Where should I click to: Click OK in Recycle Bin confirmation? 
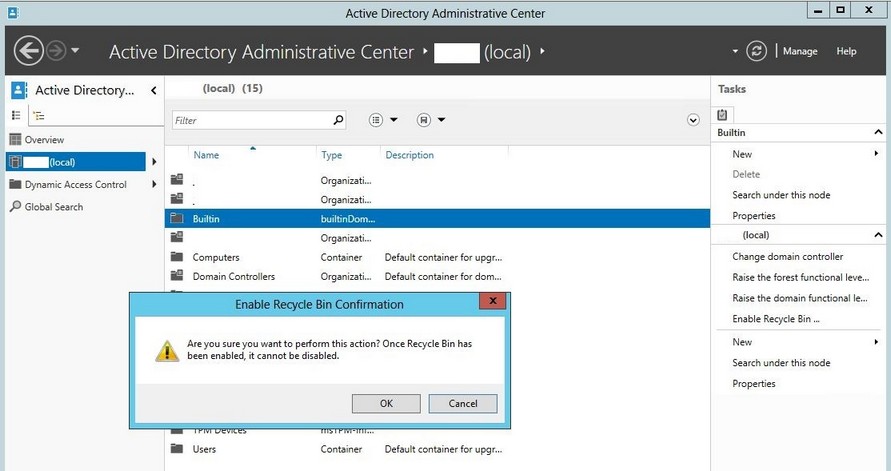(x=386, y=403)
